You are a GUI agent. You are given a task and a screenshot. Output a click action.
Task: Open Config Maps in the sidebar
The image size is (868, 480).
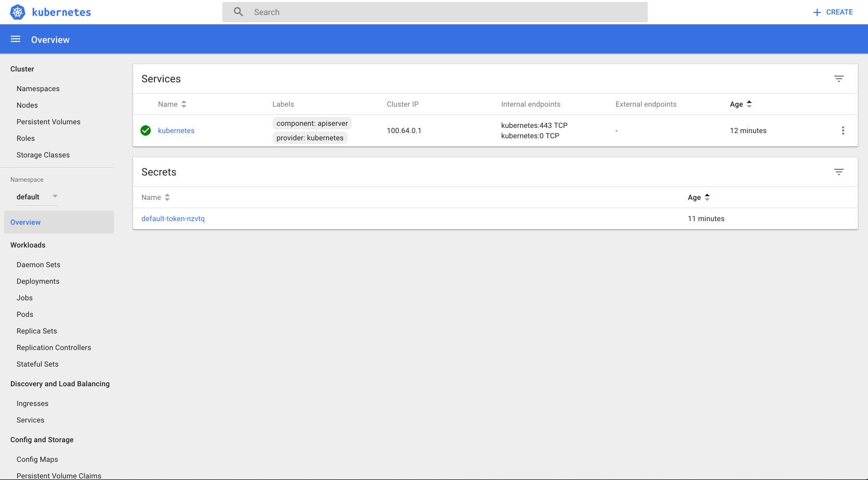point(37,459)
